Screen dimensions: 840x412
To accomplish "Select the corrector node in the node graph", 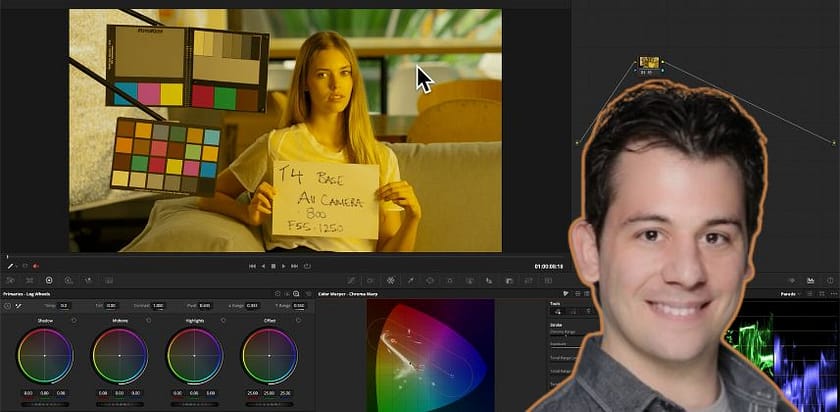I will tap(649, 63).
